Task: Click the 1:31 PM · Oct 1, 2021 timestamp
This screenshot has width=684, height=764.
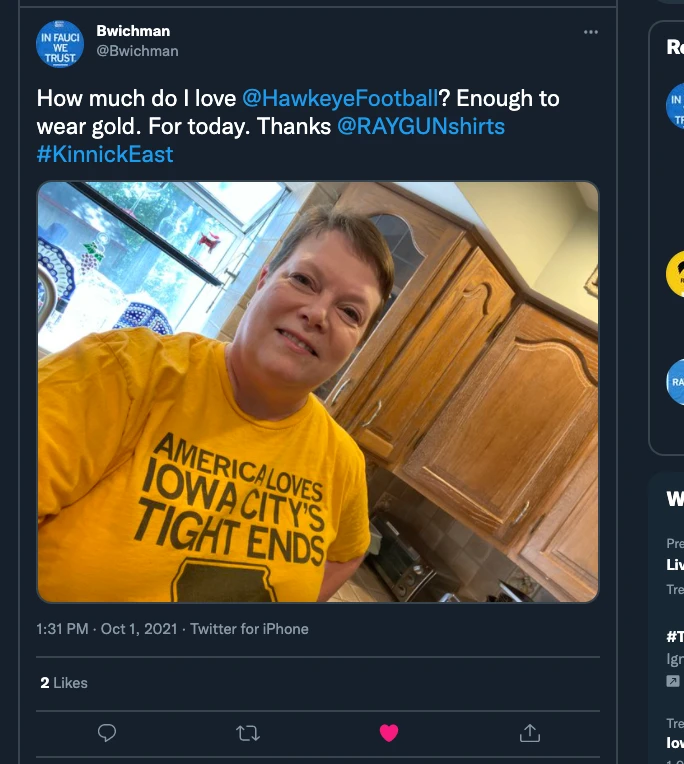Action: click(107, 629)
